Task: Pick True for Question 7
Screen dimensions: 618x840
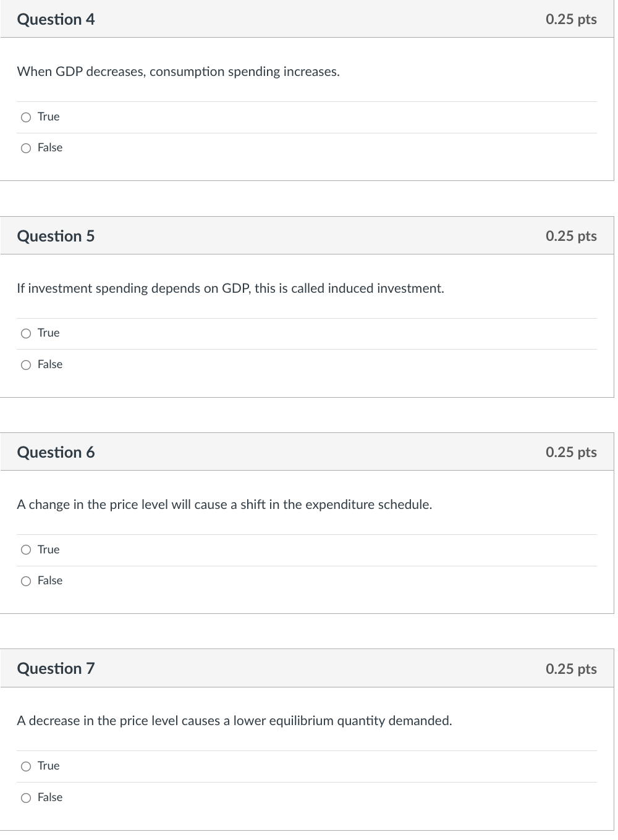Action: (x=26, y=766)
